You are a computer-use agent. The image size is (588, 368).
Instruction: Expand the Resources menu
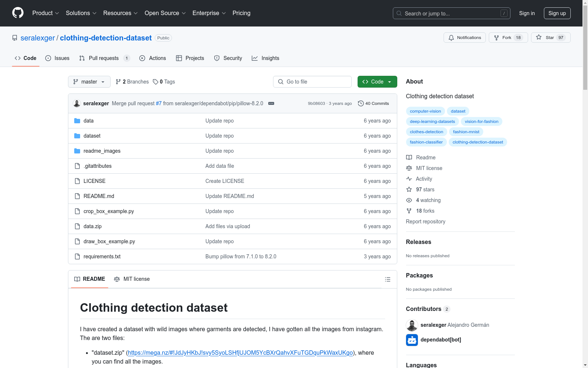[121, 13]
